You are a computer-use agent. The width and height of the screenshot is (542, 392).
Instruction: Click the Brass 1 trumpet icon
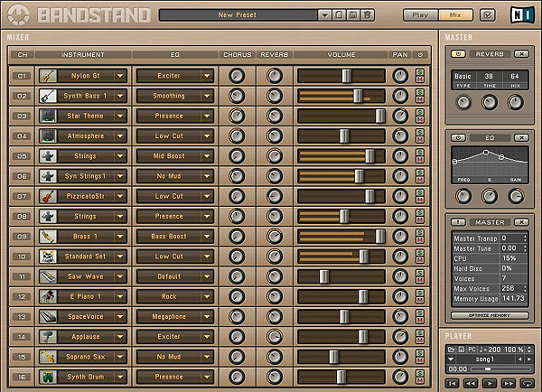[48, 236]
